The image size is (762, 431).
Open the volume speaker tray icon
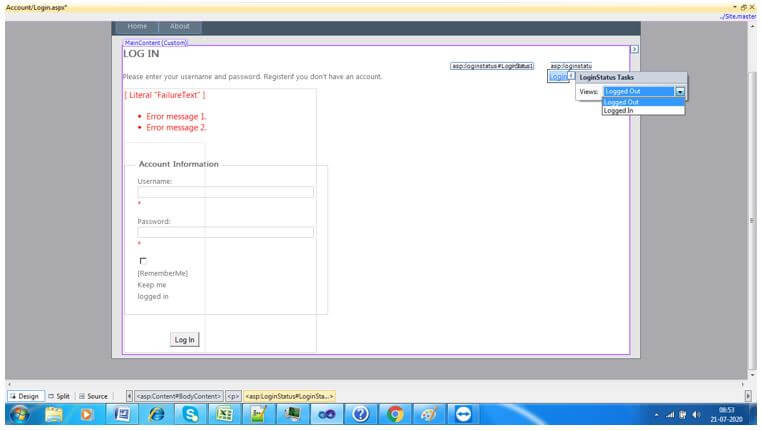coord(696,415)
